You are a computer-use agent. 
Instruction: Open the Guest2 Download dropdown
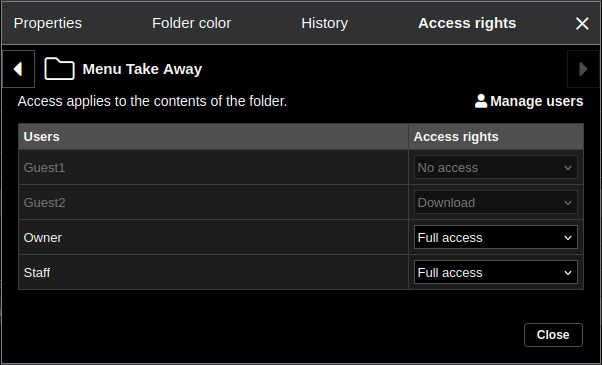click(496, 202)
